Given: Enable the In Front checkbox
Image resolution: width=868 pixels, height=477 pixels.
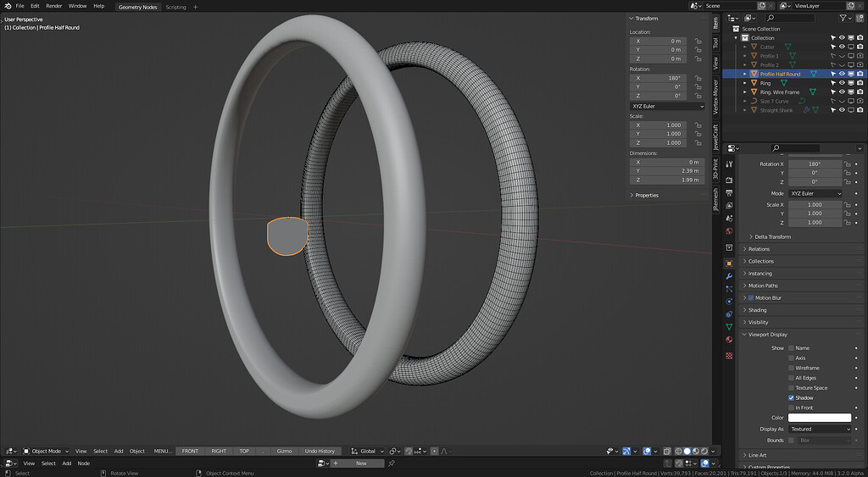Looking at the screenshot, I should tap(791, 408).
